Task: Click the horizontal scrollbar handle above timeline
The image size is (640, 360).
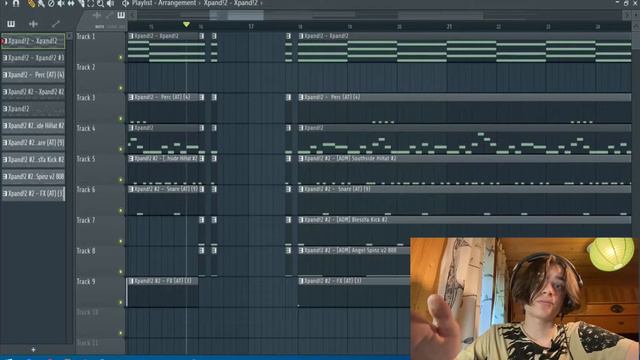Action: click(x=236, y=16)
